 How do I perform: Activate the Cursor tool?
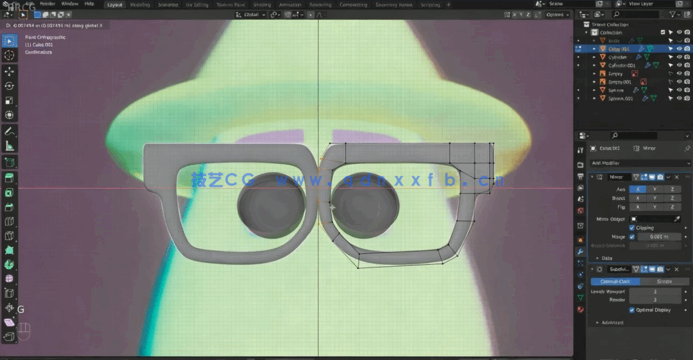click(9, 55)
